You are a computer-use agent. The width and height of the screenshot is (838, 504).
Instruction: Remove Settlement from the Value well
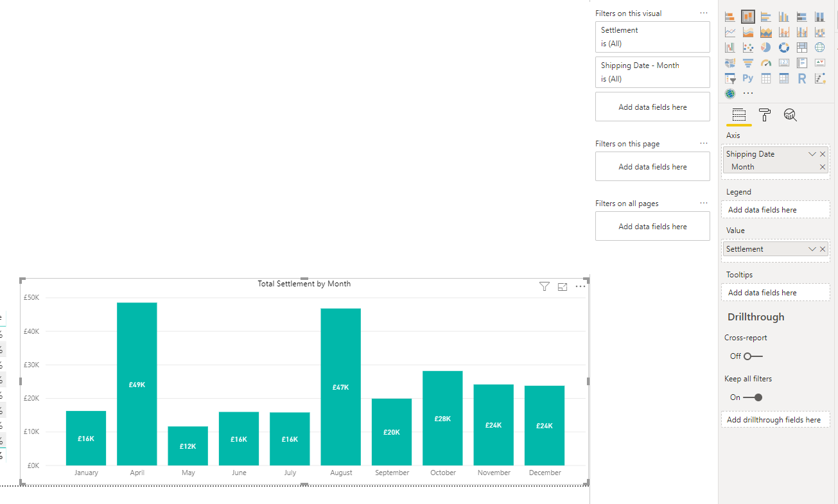(x=823, y=249)
